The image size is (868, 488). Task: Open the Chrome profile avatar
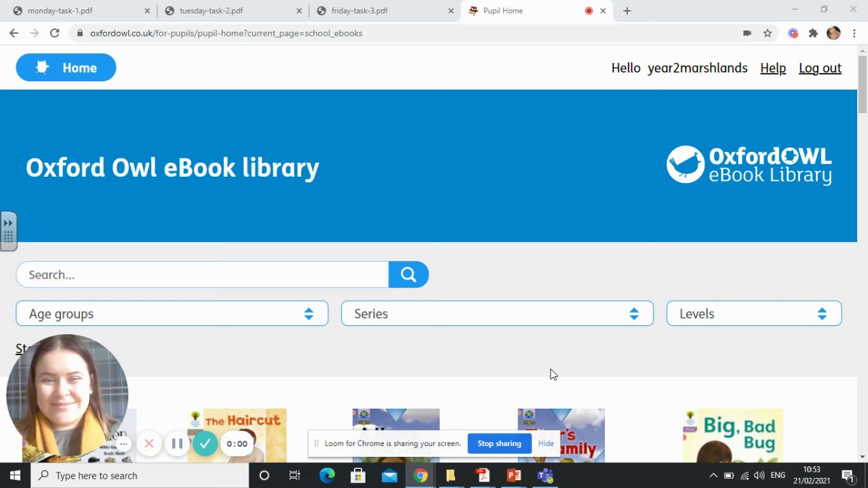[834, 33]
